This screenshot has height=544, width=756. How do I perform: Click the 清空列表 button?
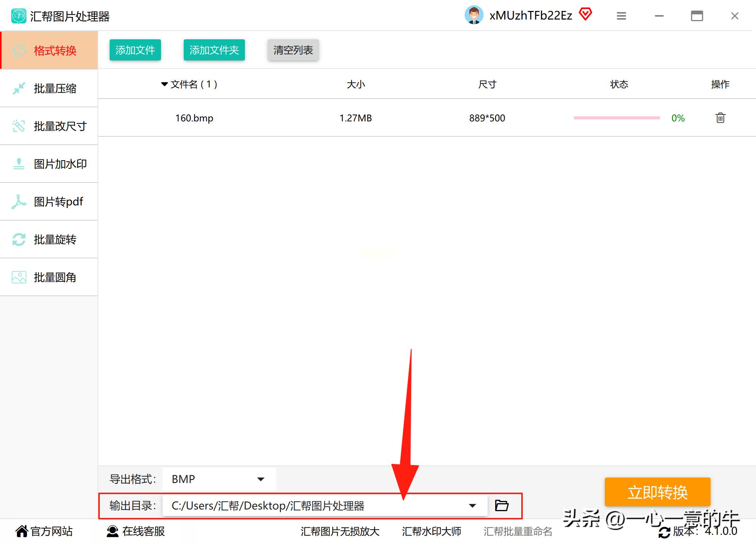point(293,50)
